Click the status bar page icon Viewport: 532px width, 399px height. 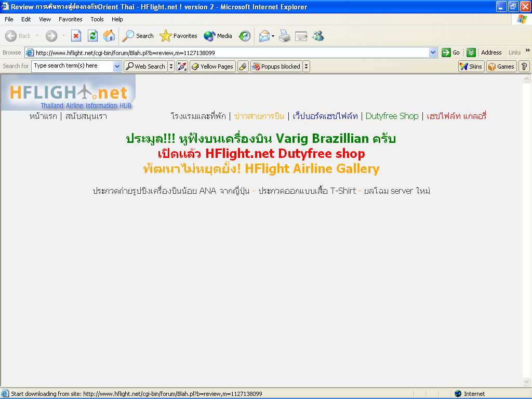5,394
